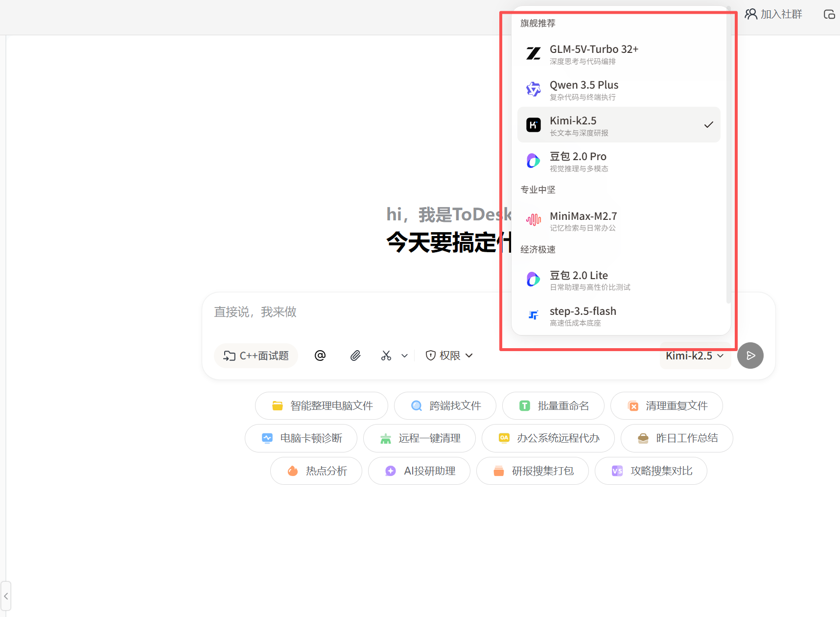Select Qwen 3.5 Plus model
Screen dimensions: 840x617
click(x=619, y=89)
